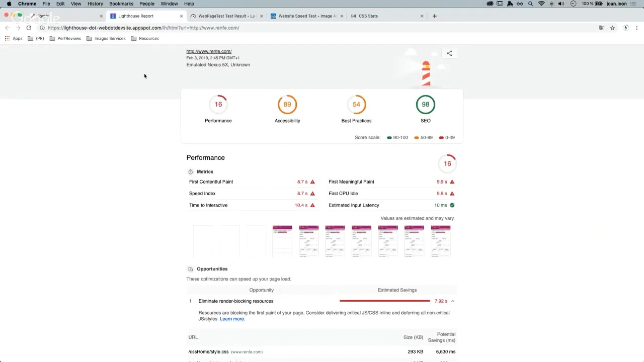Click the /cssHome/style.css resource URL
Screen dimensions: 644x362
[x=208, y=352]
